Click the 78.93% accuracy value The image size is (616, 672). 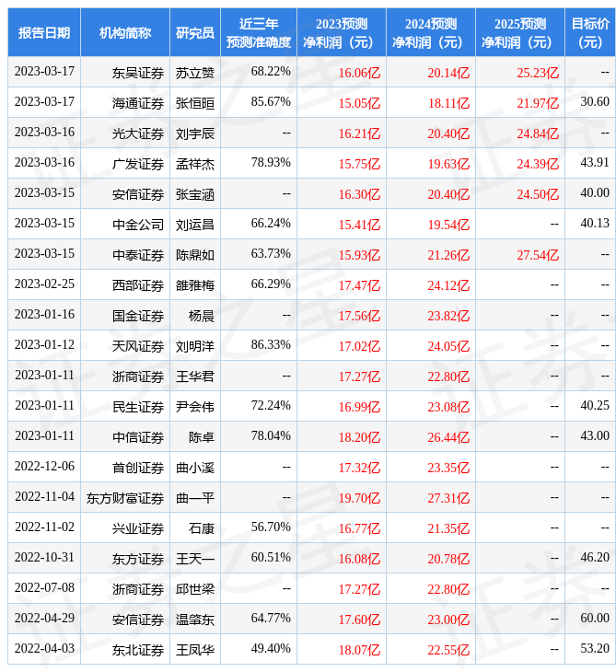(271, 162)
